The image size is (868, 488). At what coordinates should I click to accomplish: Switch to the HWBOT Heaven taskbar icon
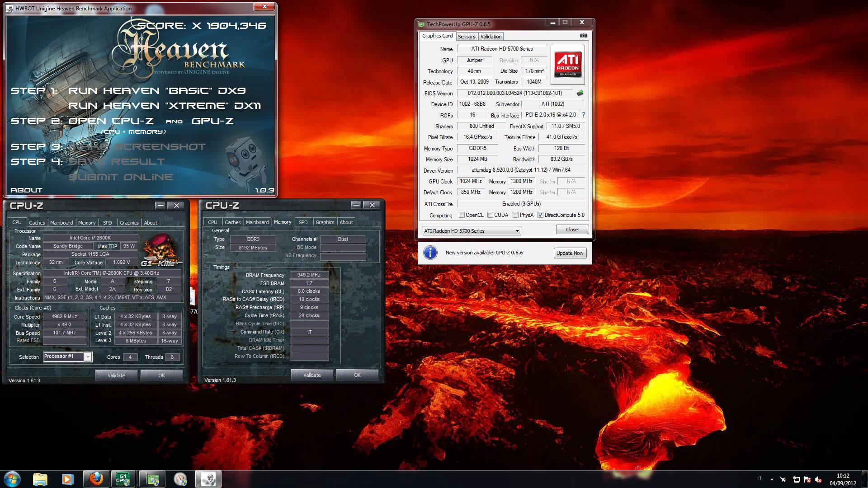[208, 479]
